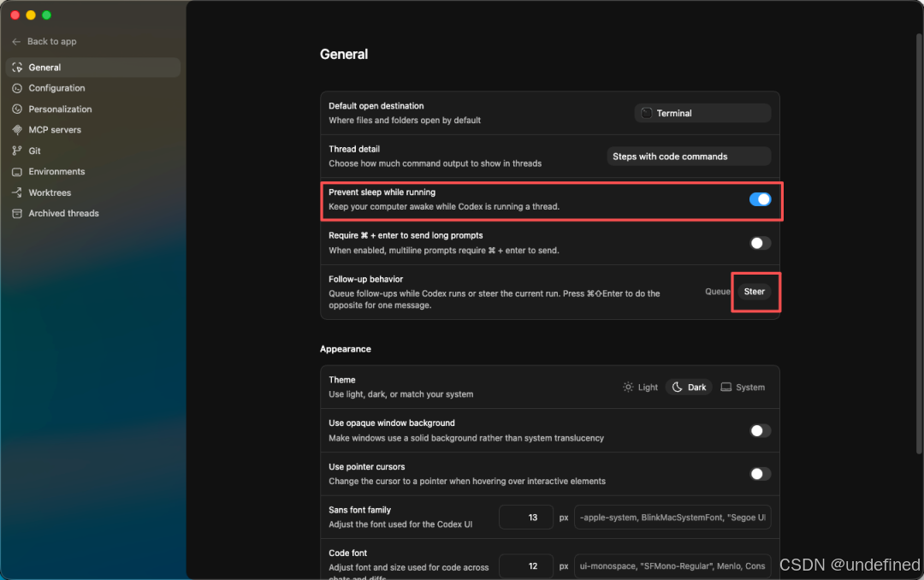The image size is (924, 580).
Task: Click the 'Where files and folders open by default' text
Action: 404,121
